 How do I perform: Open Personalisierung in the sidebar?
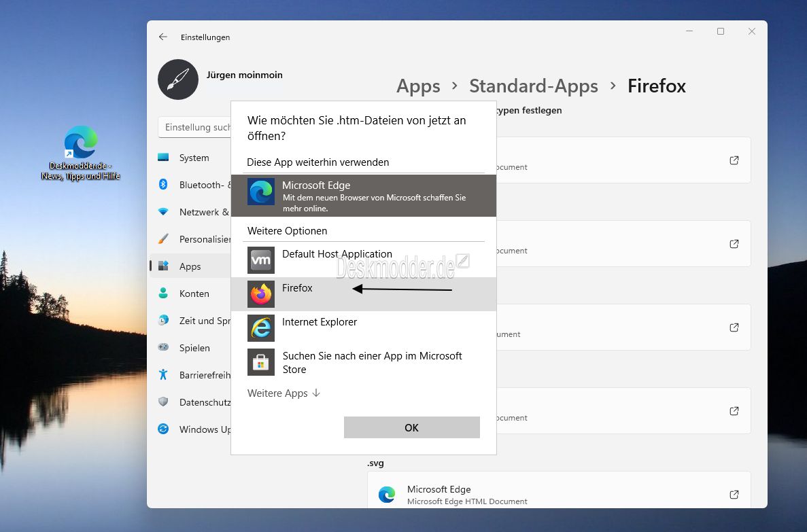190,239
